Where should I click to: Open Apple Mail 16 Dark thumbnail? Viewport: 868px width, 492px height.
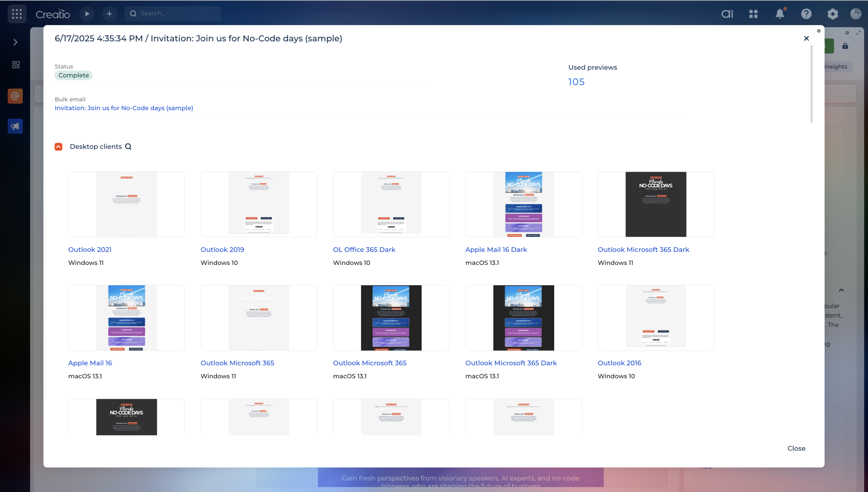tap(523, 204)
